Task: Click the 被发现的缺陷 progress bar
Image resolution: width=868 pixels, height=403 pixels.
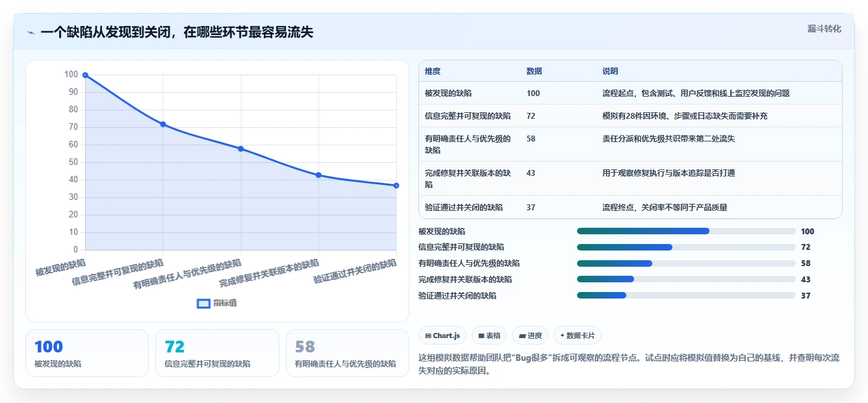Action: [686, 231]
